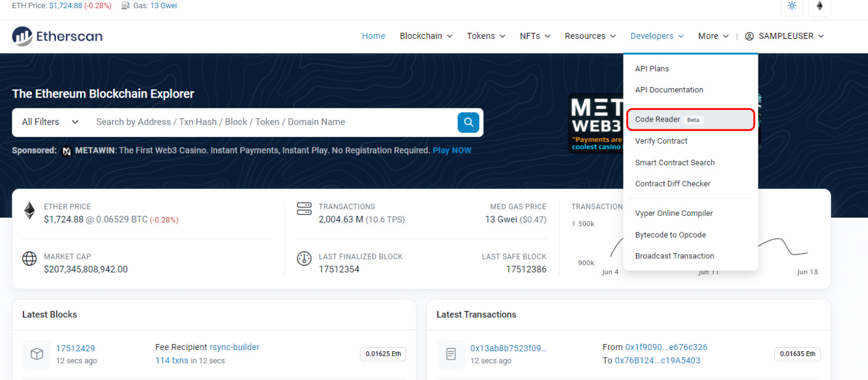Expand the More menu
This screenshot has width=868, height=380.
point(713,36)
